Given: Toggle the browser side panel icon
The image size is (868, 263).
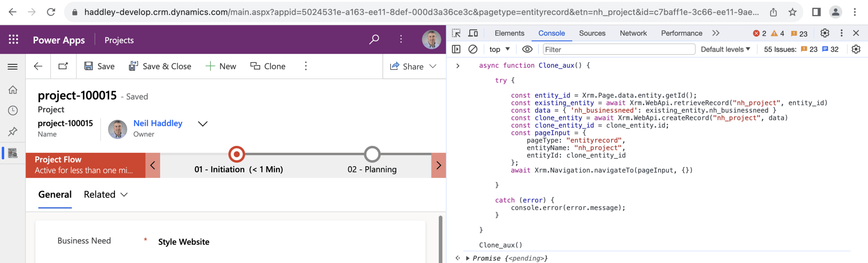Looking at the screenshot, I should click(816, 12).
